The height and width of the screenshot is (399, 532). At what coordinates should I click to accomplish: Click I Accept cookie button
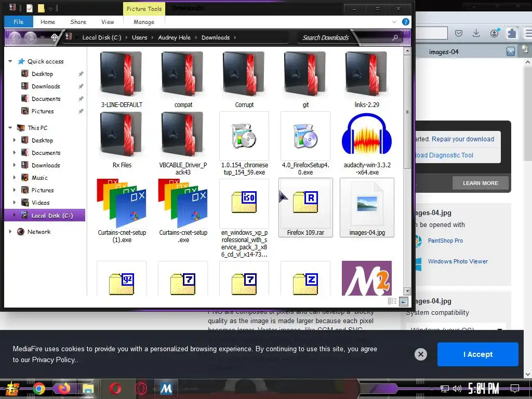point(478,354)
